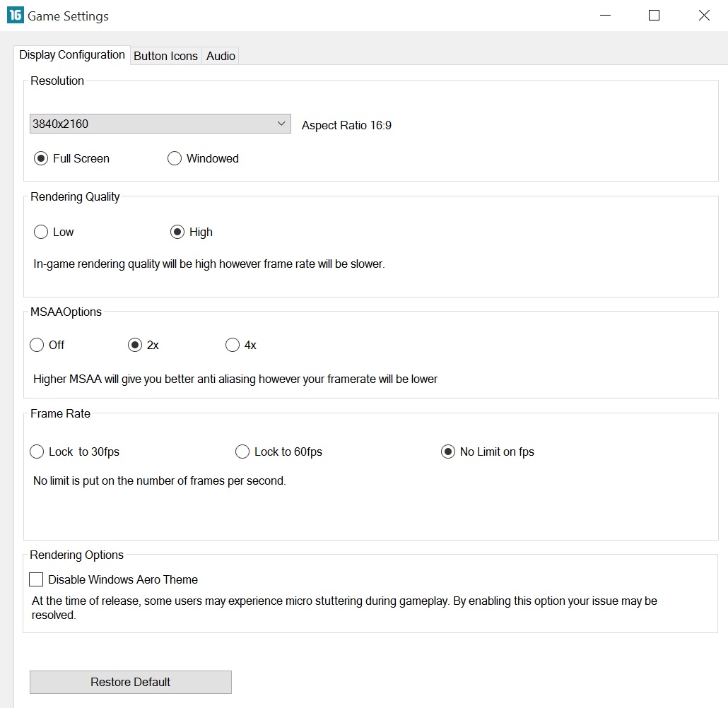Turn MSAA Off

click(x=37, y=345)
